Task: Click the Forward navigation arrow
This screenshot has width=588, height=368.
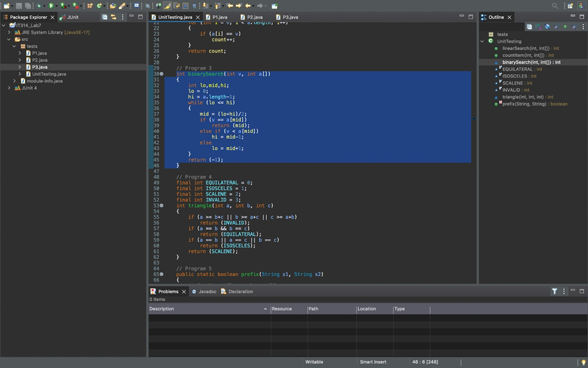Action: [x=260, y=6]
